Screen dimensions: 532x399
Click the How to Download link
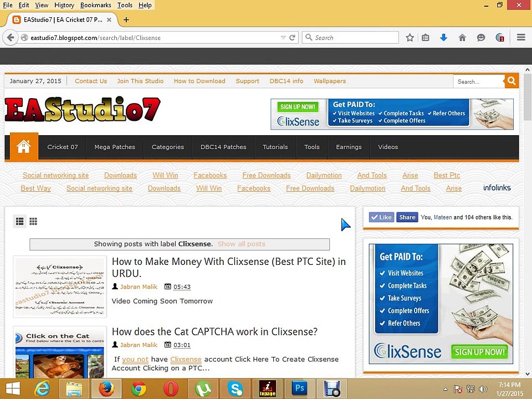(x=199, y=81)
